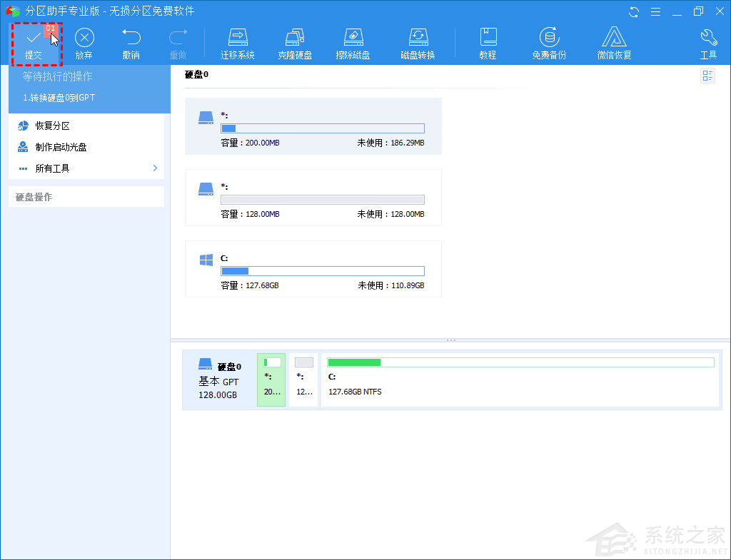Open the 微信恢复 tool

coord(614,41)
